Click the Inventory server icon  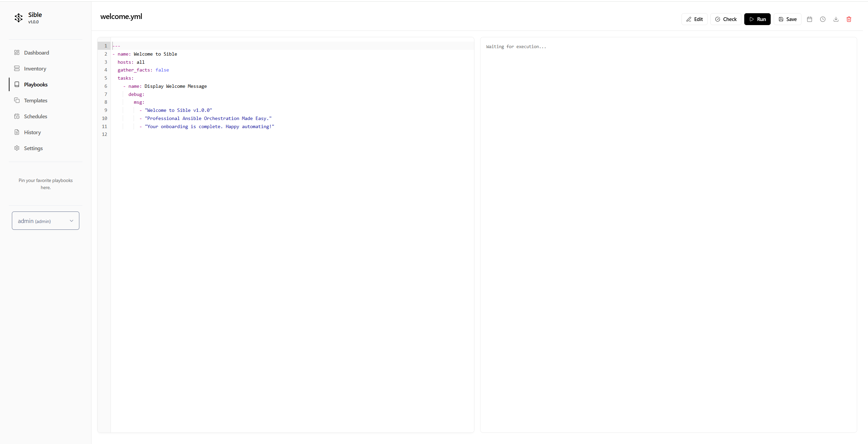click(17, 68)
